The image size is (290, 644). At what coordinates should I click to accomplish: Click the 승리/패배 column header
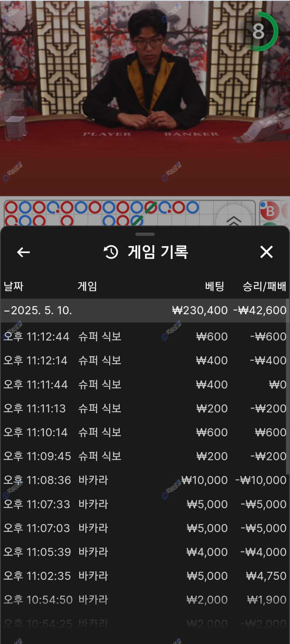pos(264,286)
